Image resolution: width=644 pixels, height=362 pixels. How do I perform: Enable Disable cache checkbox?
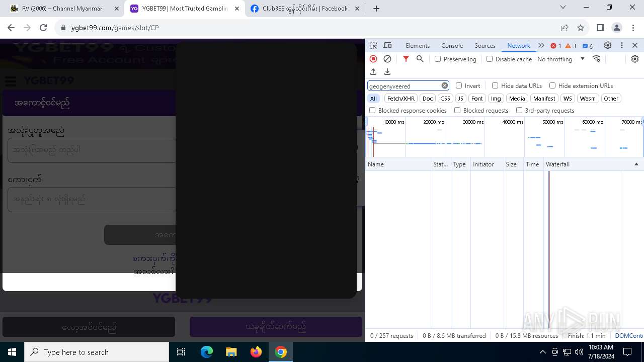click(x=490, y=59)
